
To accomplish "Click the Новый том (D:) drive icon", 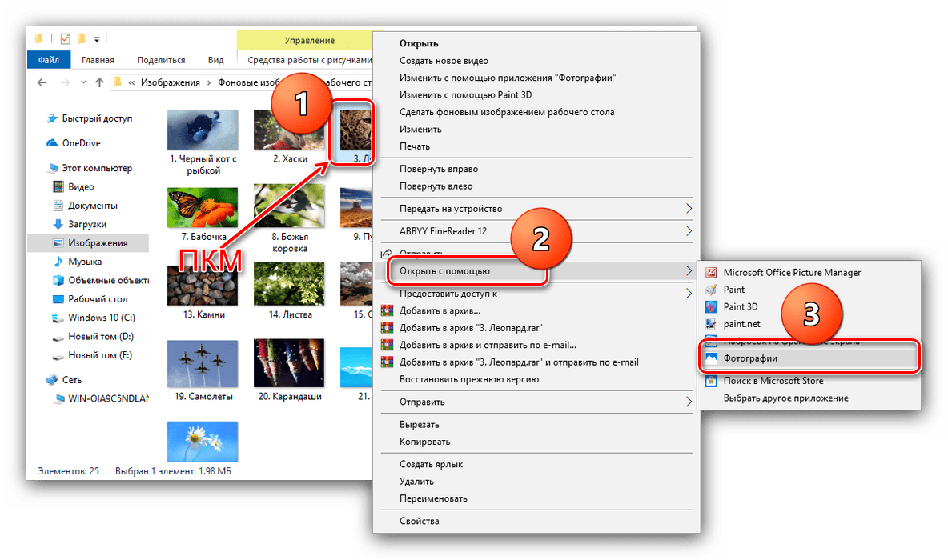I will coord(58,337).
